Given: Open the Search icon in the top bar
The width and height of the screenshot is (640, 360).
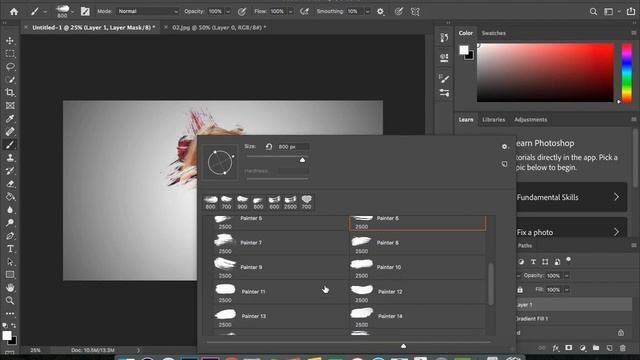Looking at the screenshot, I should [593, 11].
